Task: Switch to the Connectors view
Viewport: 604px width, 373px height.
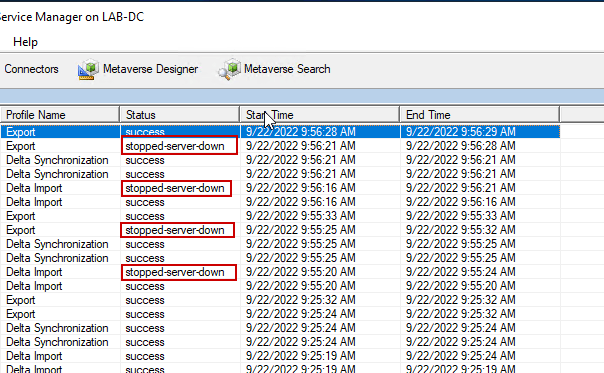Action: pyautogui.click(x=31, y=69)
